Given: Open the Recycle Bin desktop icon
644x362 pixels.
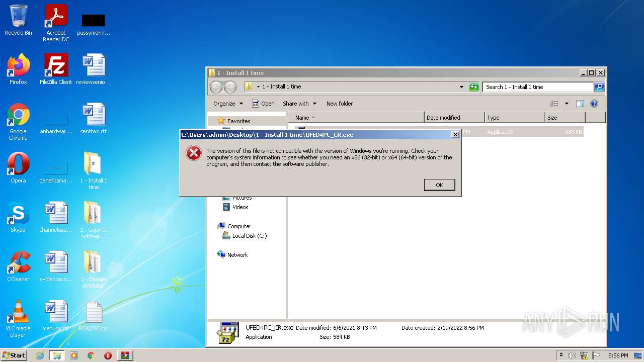Looking at the screenshot, I should coord(18,21).
